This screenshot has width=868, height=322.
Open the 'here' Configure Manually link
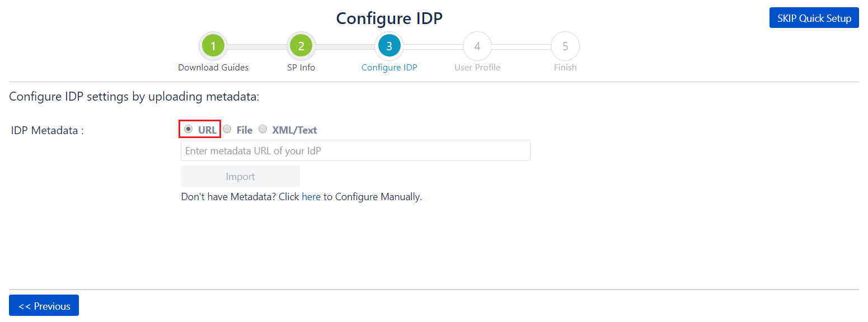tap(311, 197)
